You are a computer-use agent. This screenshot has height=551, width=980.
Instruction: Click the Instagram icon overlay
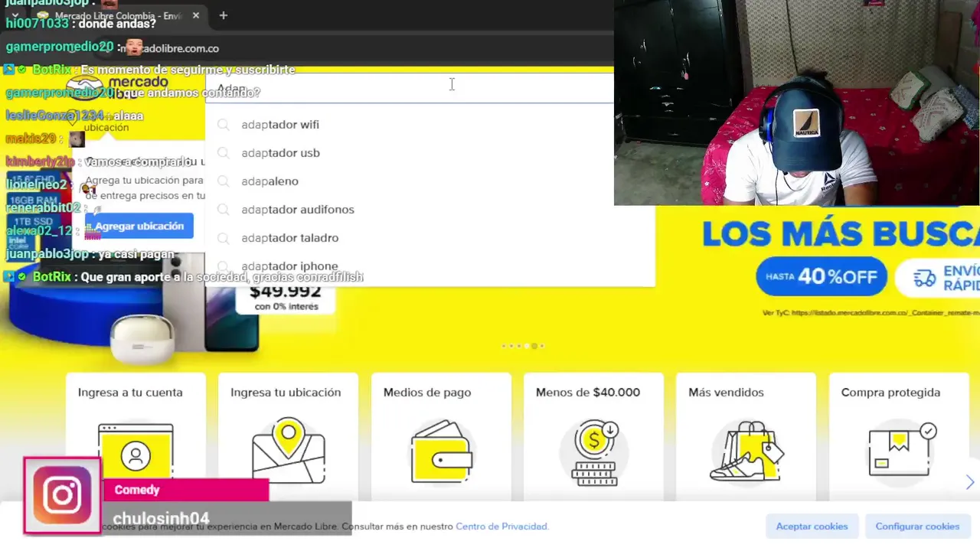coord(62,496)
